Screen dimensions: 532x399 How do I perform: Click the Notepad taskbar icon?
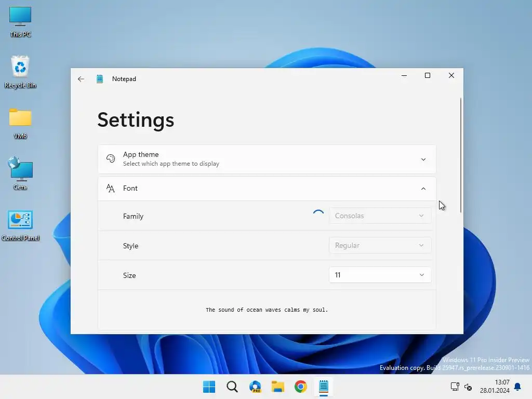[x=324, y=387]
